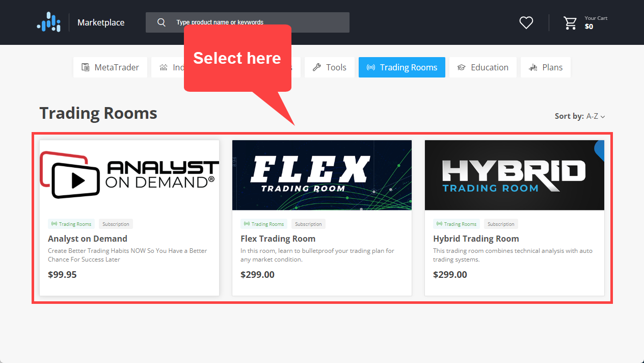
Task: Click the search product name field
Action: [x=248, y=22]
